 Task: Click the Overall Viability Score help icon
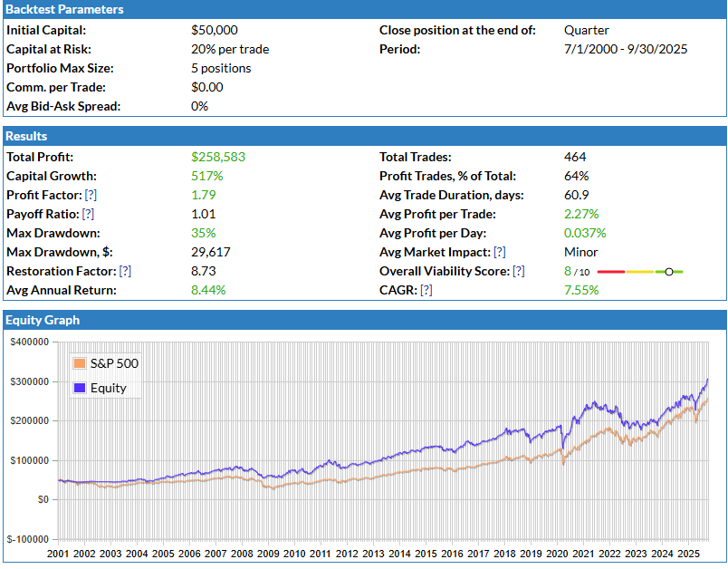(x=519, y=271)
